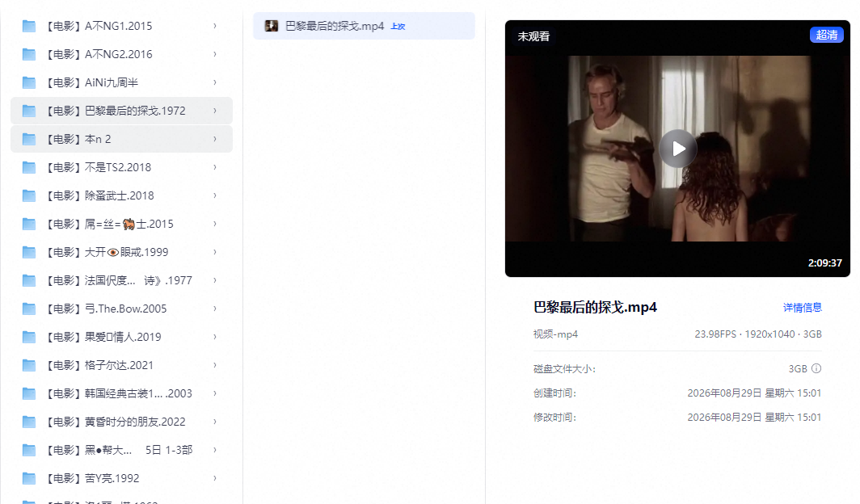
Task: Expand chevron for 大开眼戒.1999 folder
Action: tap(215, 252)
